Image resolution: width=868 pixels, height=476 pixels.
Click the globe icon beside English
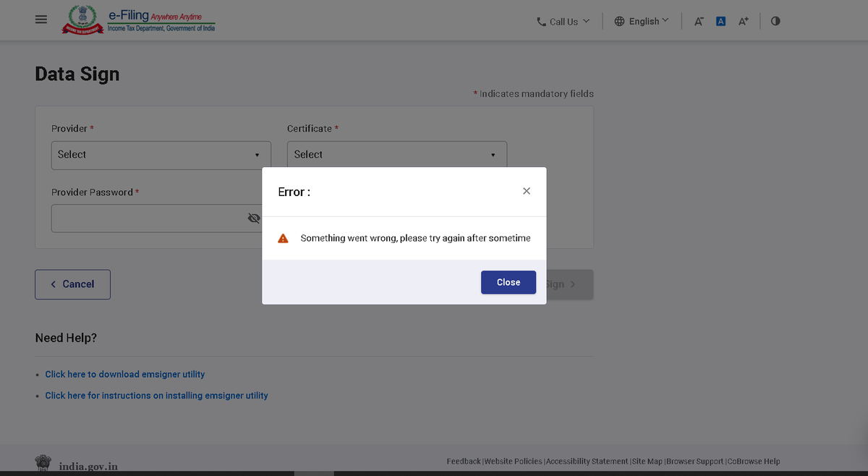(619, 22)
